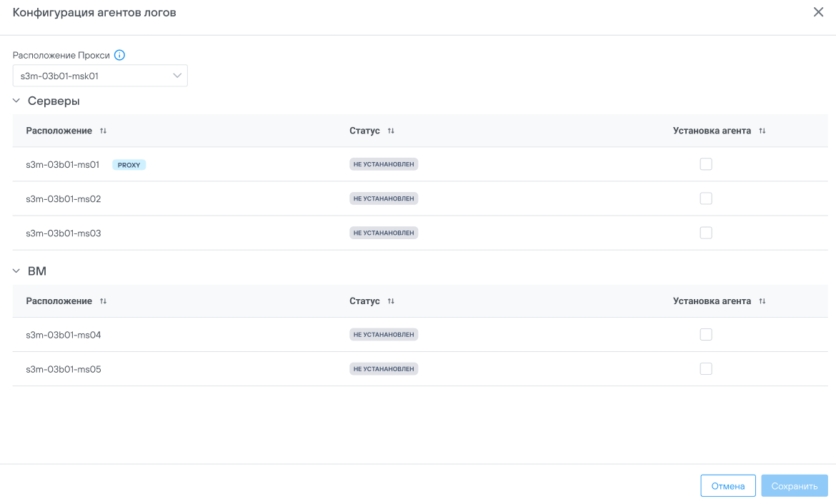Sort ВМ table by Установка агента column
The height and width of the screenshot is (504, 836).
coord(762,301)
